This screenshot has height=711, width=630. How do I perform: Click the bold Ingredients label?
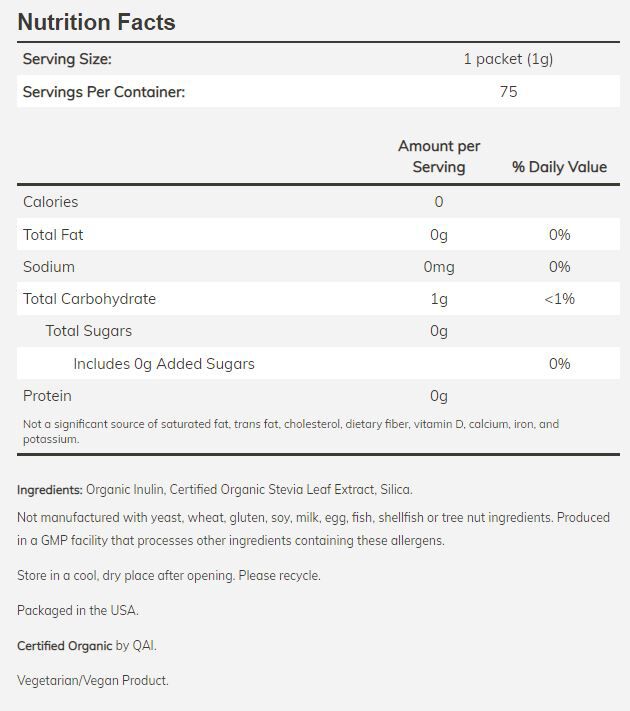[x=50, y=490]
